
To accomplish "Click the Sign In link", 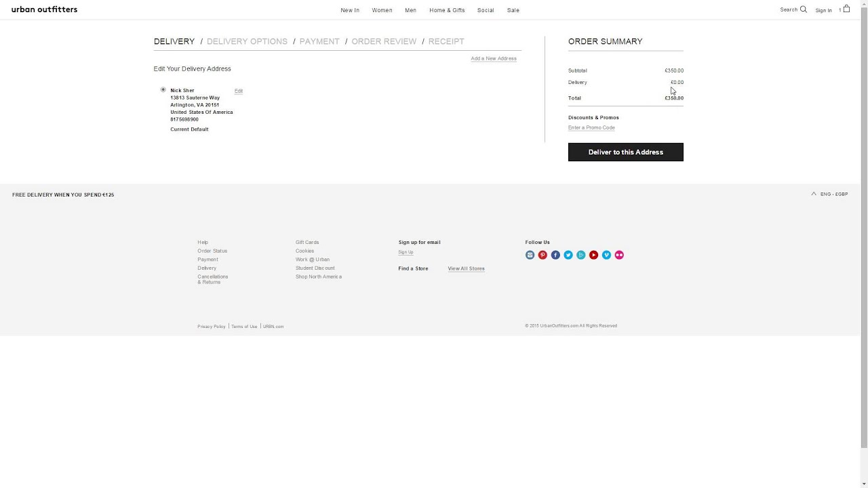I will coord(823,10).
